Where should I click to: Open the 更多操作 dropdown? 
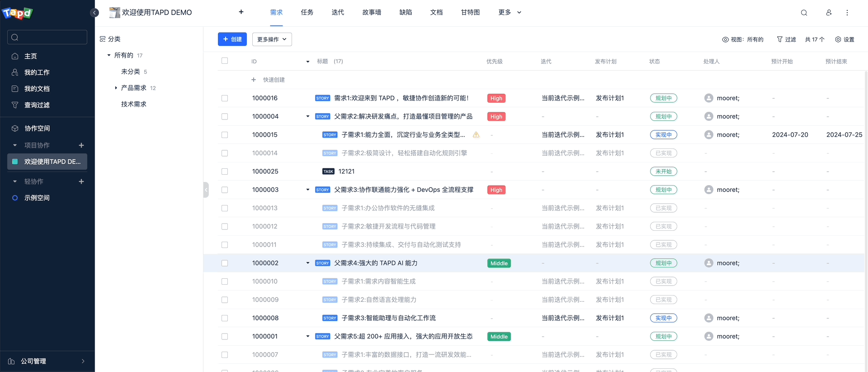point(272,39)
